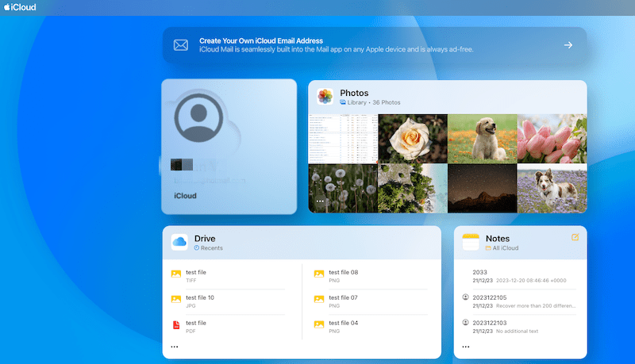Click the red PDF file icon
This screenshot has width=635, height=364.
pyautogui.click(x=176, y=325)
